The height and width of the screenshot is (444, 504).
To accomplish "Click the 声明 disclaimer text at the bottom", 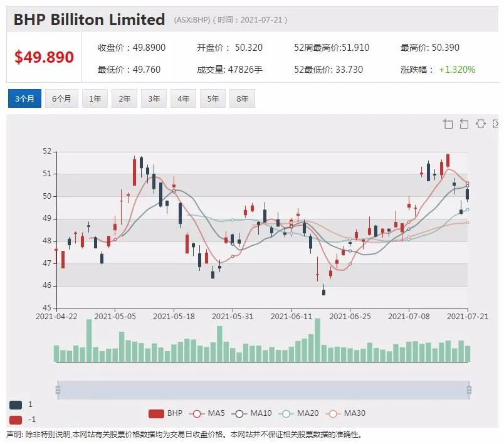I will (184, 435).
